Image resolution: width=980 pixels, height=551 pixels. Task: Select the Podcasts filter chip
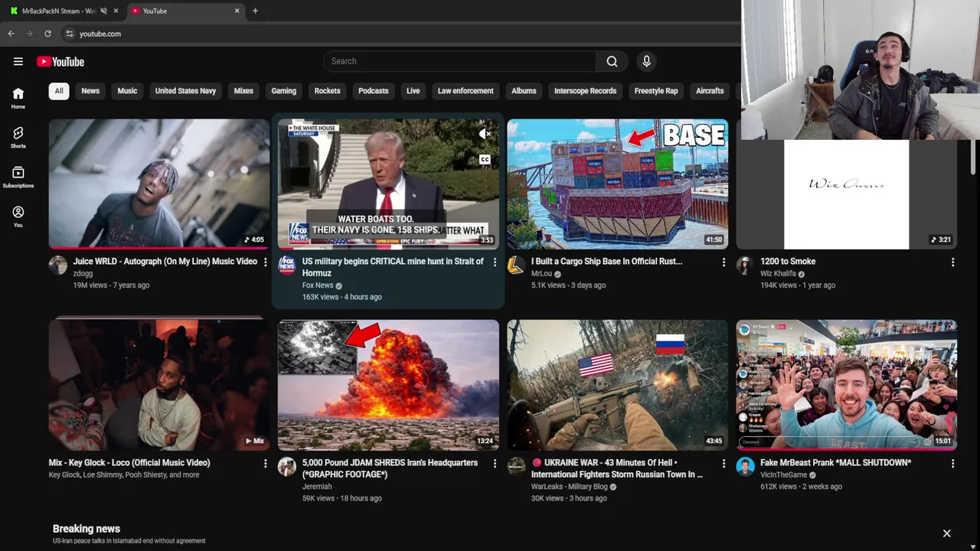pyautogui.click(x=374, y=91)
